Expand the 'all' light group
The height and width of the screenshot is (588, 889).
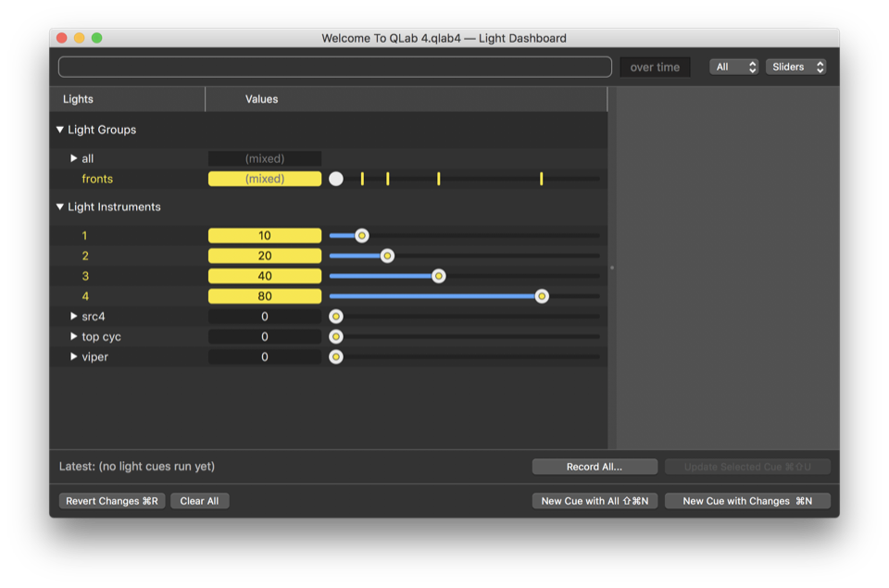pos(74,158)
